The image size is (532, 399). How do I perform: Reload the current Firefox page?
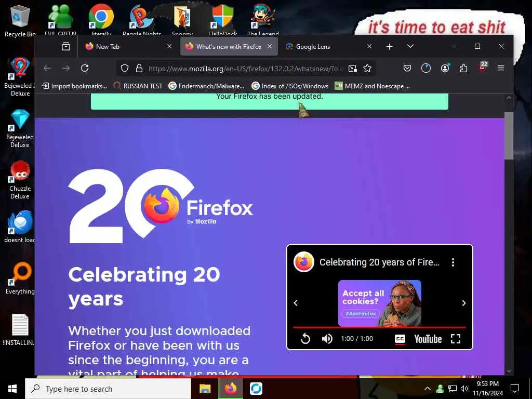85,68
